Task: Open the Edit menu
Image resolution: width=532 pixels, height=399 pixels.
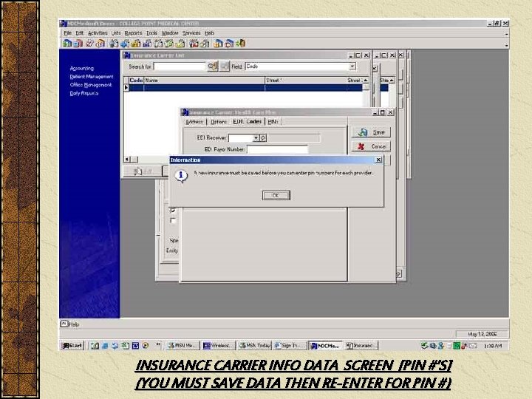Action: tap(79, 33)
